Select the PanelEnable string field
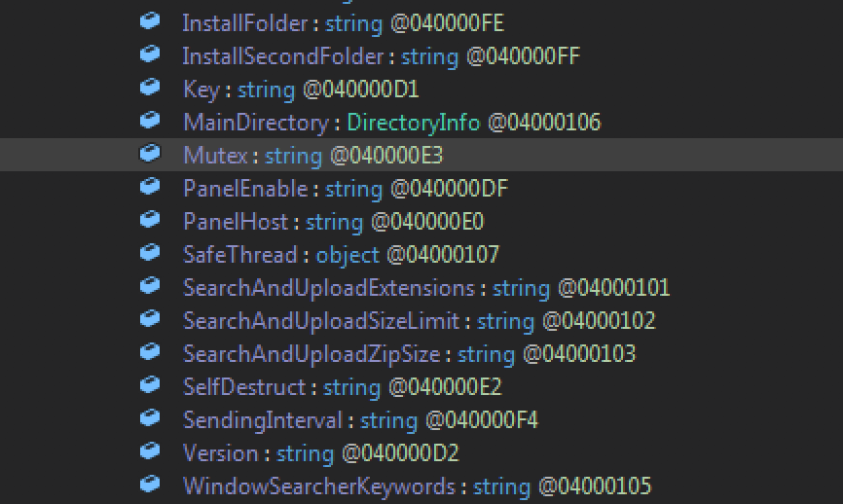This screenshot has height=504, width=843. coord(244,189)
